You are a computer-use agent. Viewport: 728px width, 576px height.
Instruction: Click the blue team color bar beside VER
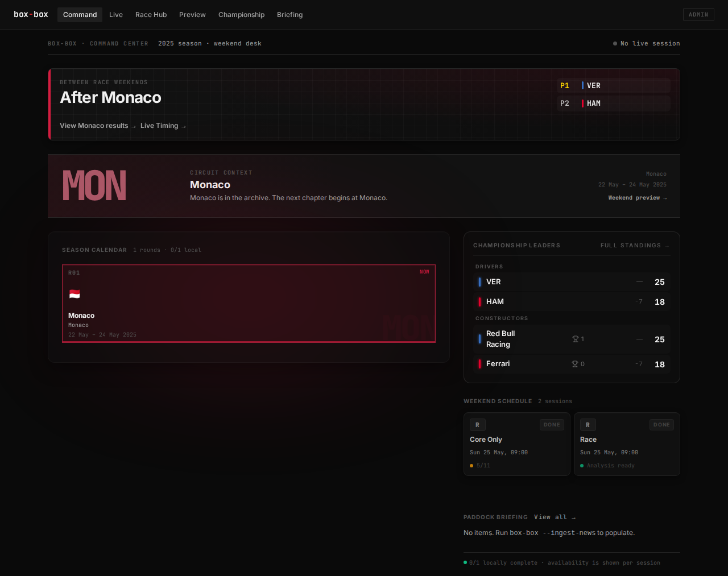479,282
